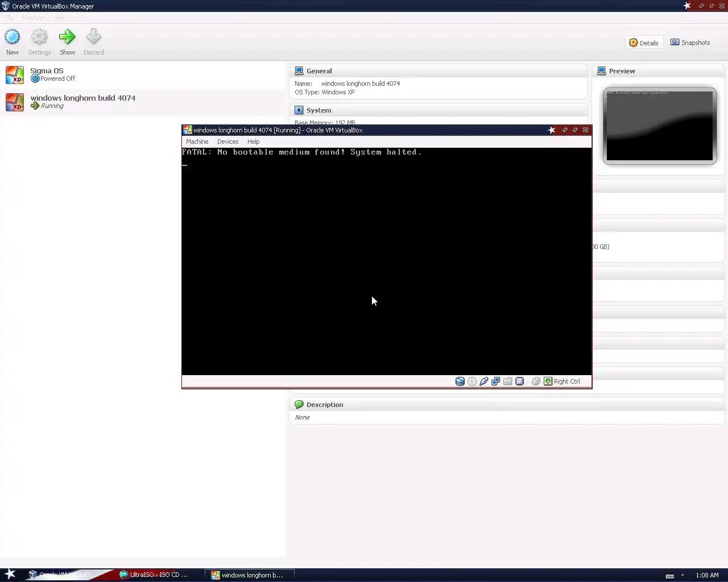Click the New virtual machine toolbar icon
This screenshot has width=728, height=582.
pyautogui.click(x=12, y=37)
